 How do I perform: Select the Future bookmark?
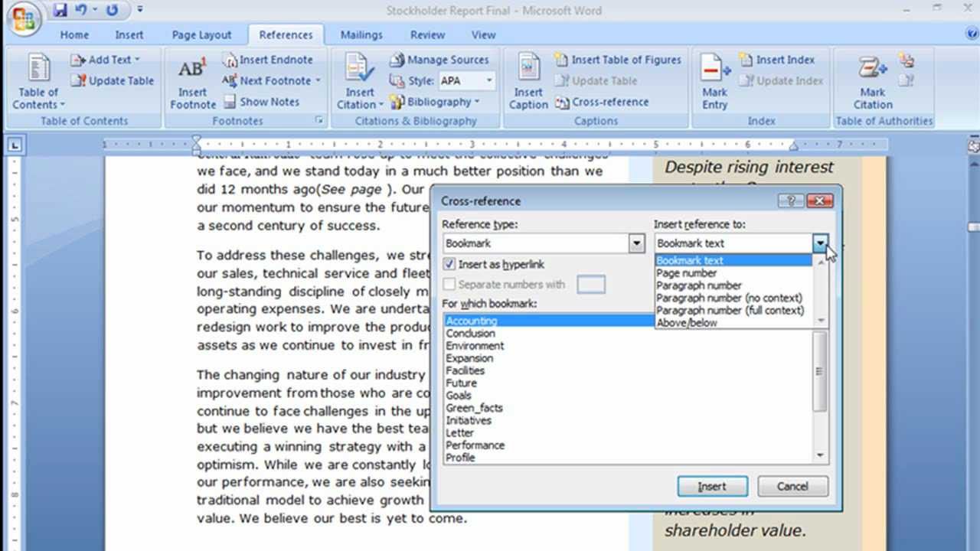628,383
